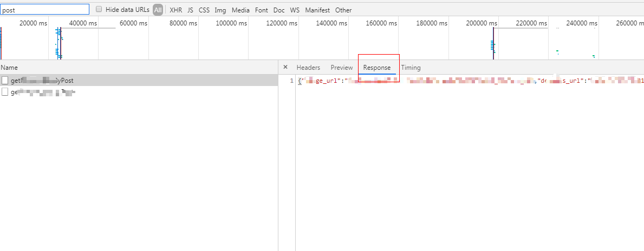The width and height of the screenshot is (644, 251).
Task: Enable the Hide data URLs checkbox
Action: click(x=99, y=9)
